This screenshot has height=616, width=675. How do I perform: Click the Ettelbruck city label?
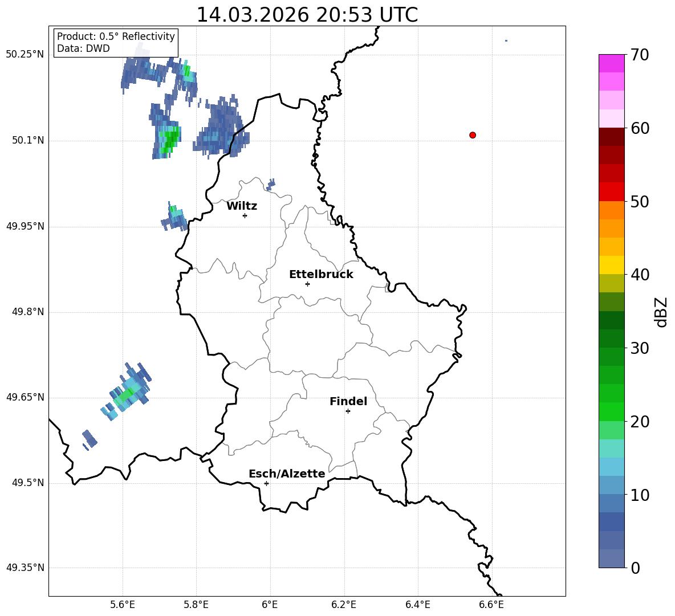(x=321, y=275)
